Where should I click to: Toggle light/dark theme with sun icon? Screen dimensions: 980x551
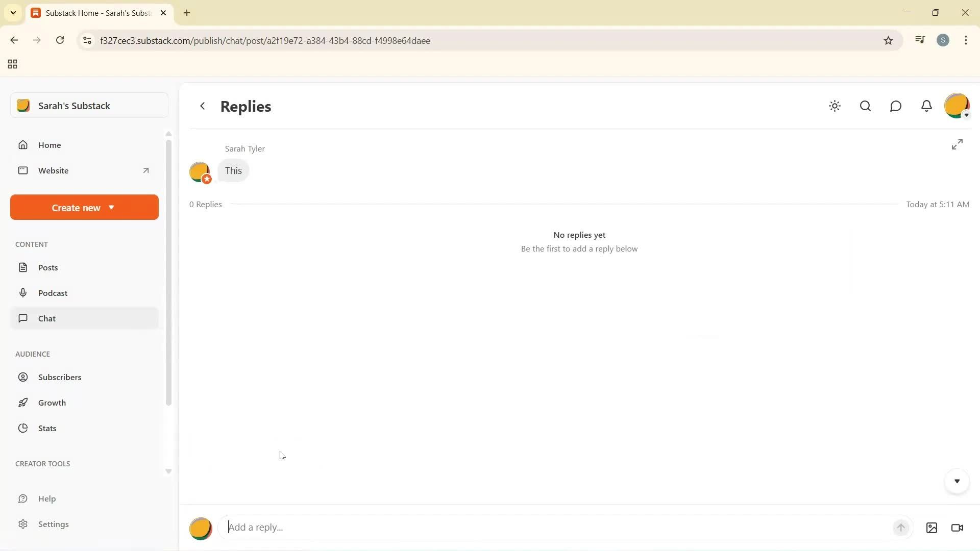click(x=835, y=106)
